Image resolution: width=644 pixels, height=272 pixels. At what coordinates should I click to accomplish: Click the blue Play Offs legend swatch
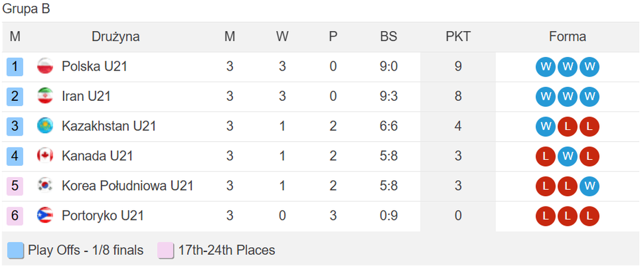click(x=16, y=251)
